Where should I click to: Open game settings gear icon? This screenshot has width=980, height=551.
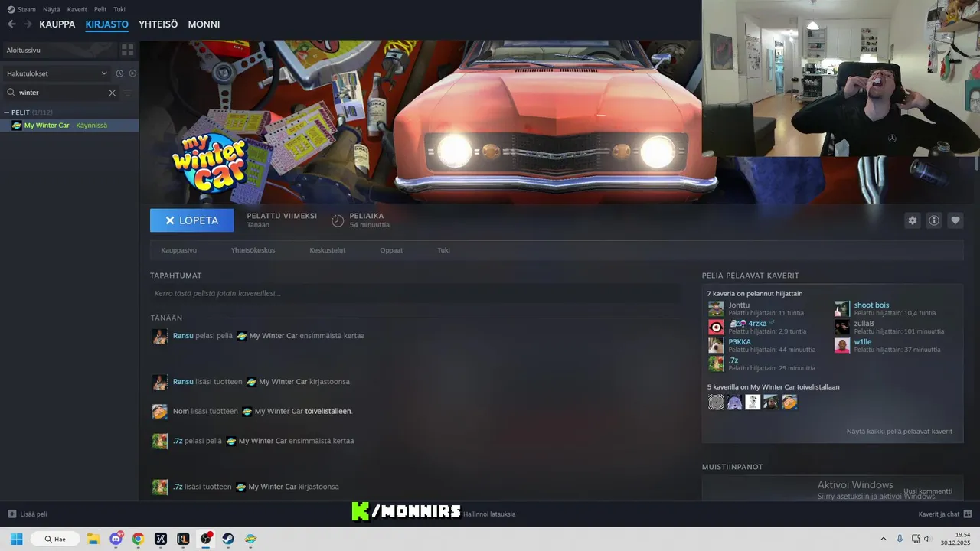click(x=913, y=220)
